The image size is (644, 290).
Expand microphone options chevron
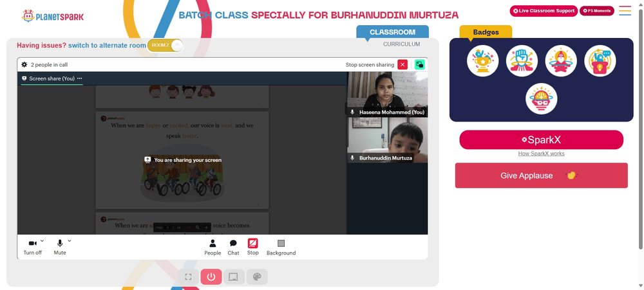(70, 240)
